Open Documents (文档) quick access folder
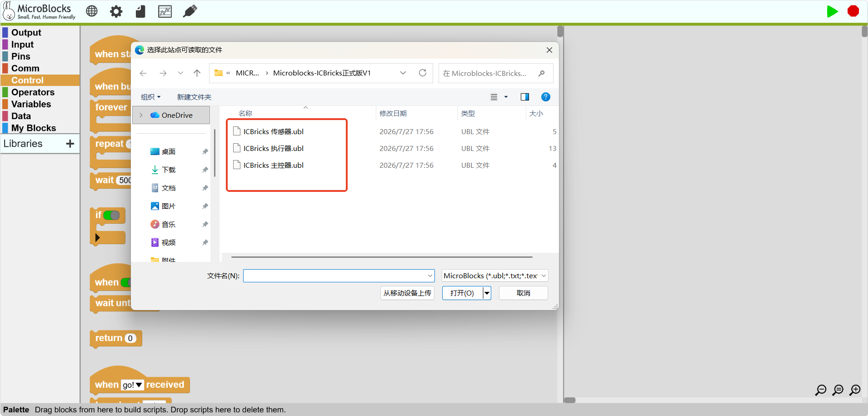This screenshot has height=416, width=868. [x=169, y=188]
